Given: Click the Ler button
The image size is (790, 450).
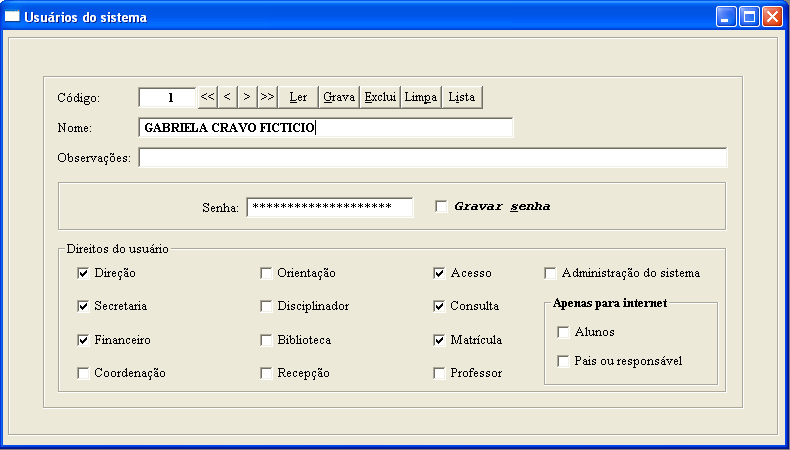Looking at the screenshot, I should coord(298,97).
